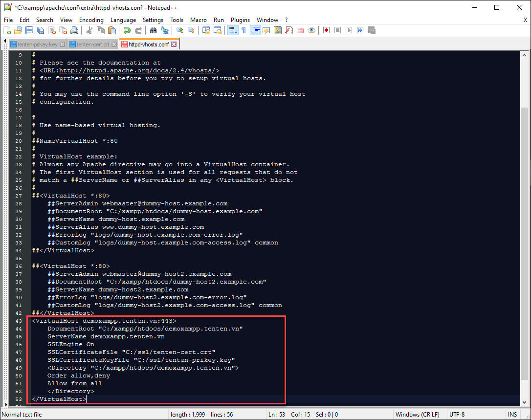Click the 'length : 1,999' status bar field
Screen dimensions: 531x420
[x=188, y=415]
